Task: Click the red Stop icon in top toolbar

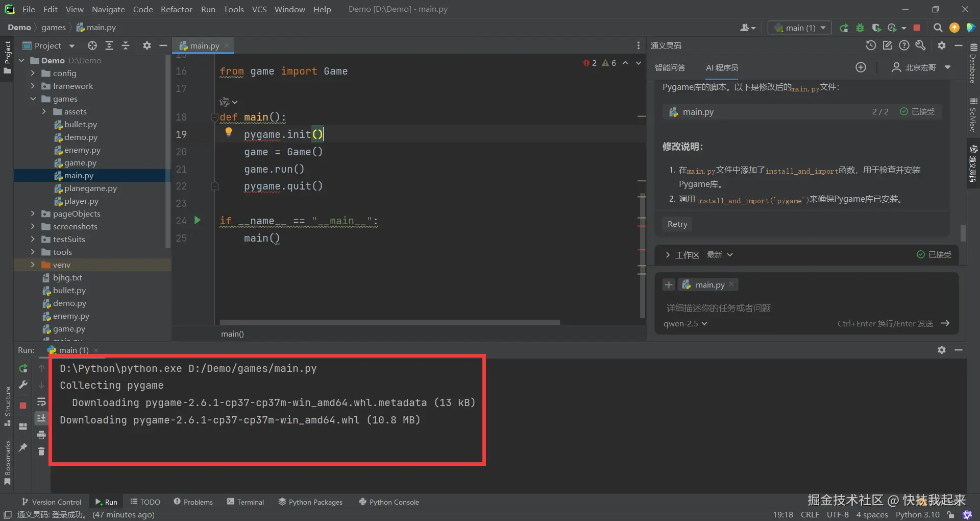Action: point(917,28)
